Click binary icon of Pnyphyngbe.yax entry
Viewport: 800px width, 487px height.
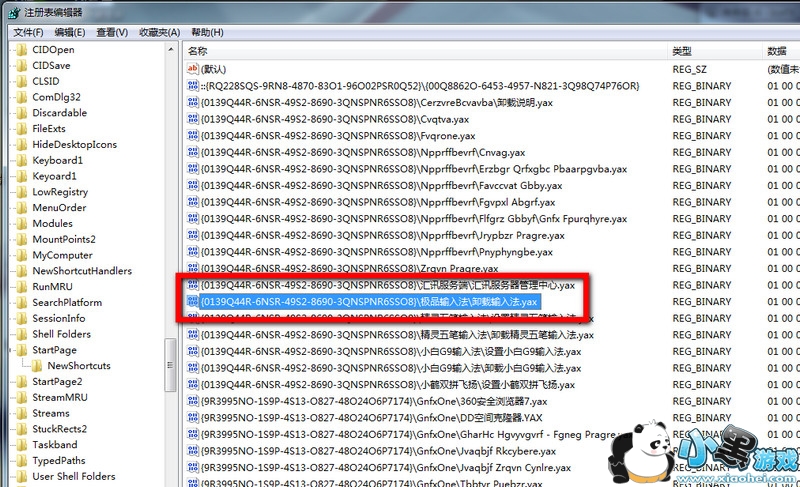click(x=193, y=251)
